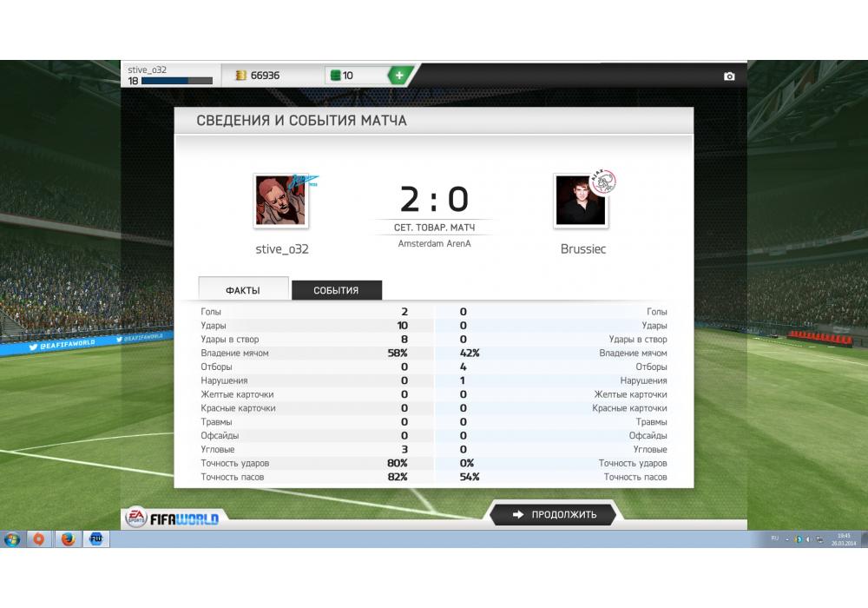Click the СЕТ. ТОВАР. МАТЧ label
Image resolution: width=868 pixels, height=608 pixels.
[435, 228]
